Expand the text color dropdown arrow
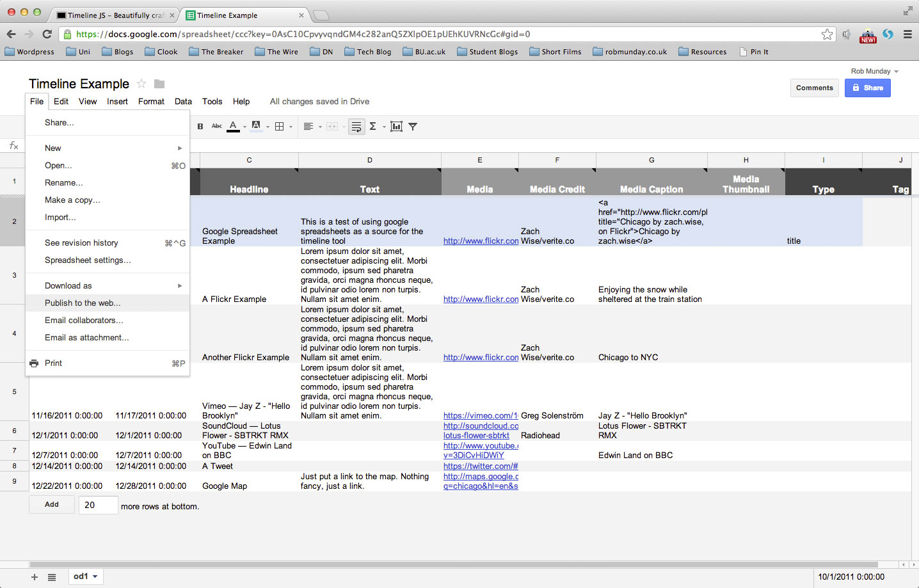Image resolution: width=919 pixels, height=588 pixels. coord(244,127)
